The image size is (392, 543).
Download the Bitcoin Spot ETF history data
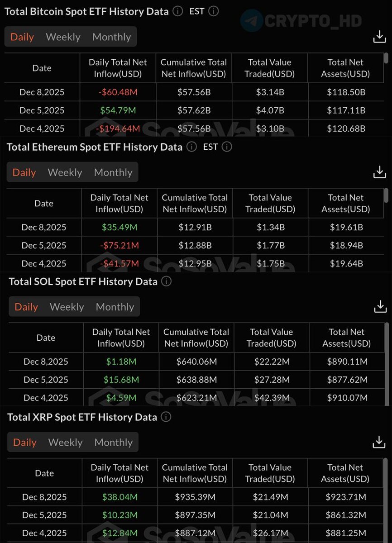click(379, 37)
